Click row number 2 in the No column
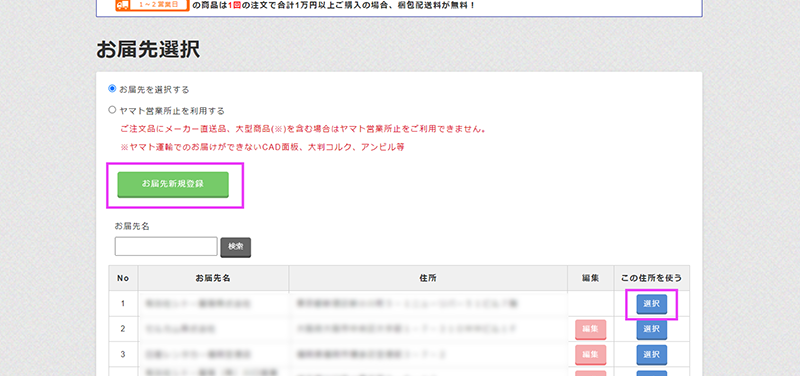The image size is (800, 376). [123, 329]
